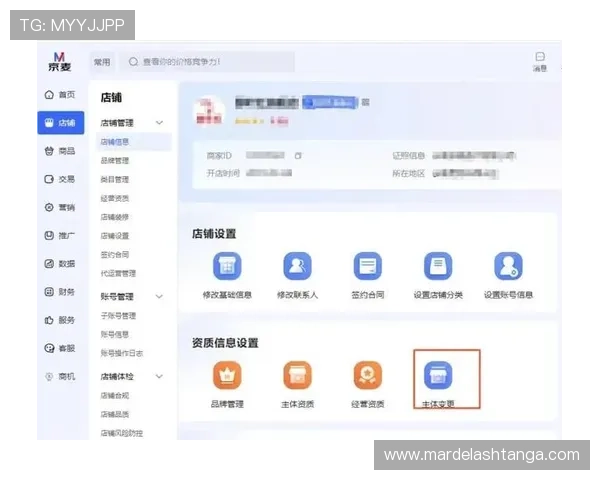
Task: Select 子账号管理 in the submenu
Action: tap(118, 316)
